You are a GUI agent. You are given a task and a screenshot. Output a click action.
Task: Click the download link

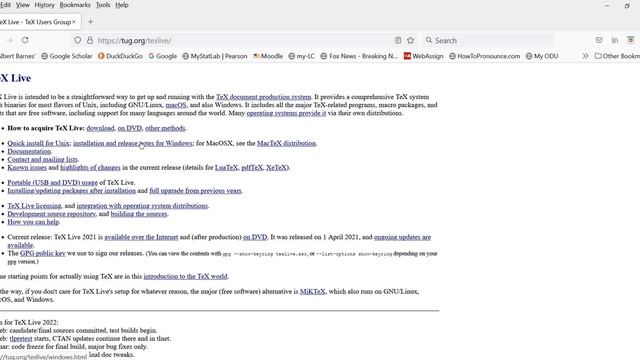click(100, 128)
